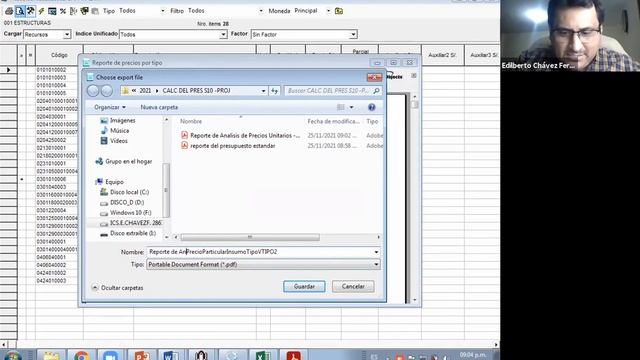The width and height of the screenshot is (640, 360).
Task: Click the Auxiliar2 S/. column header
Action: click(x=442, y=55)
